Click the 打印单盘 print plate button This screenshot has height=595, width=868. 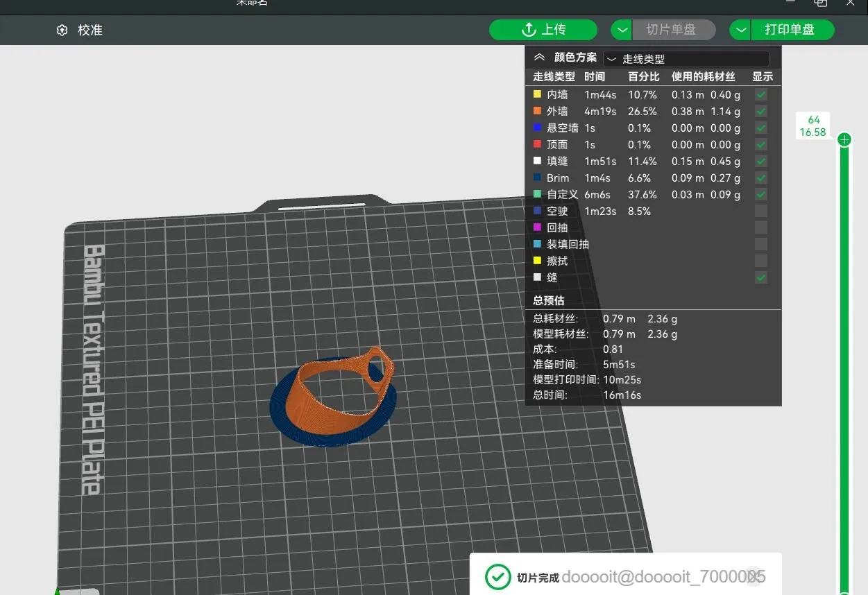click(792, 30)
